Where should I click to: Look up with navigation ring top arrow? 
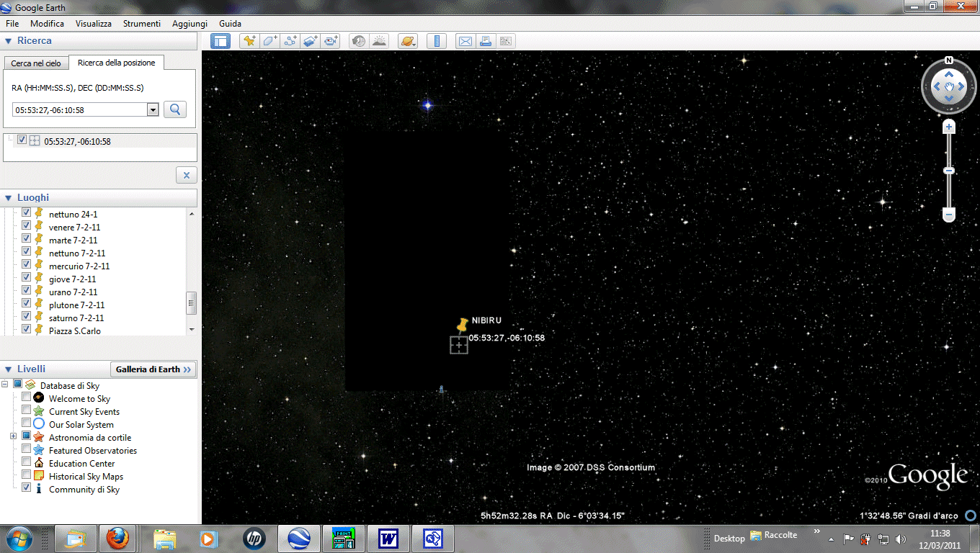click(x=949, y=74)
